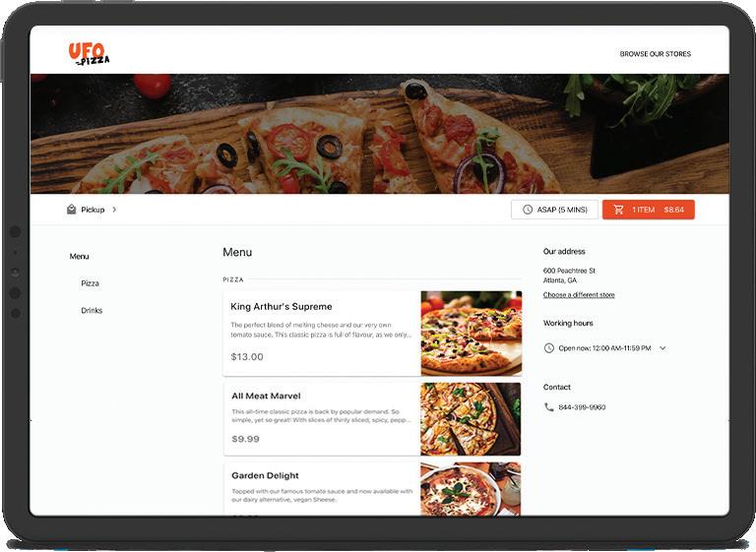Viewport: 756px width, 552px height.
Task: Select Drinks in the sidebar menu
Action: 92,311
